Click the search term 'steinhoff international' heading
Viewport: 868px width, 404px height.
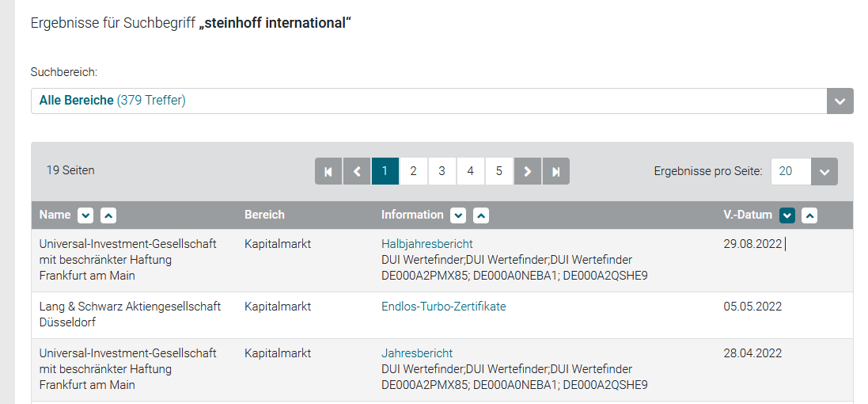coord(275,23)
